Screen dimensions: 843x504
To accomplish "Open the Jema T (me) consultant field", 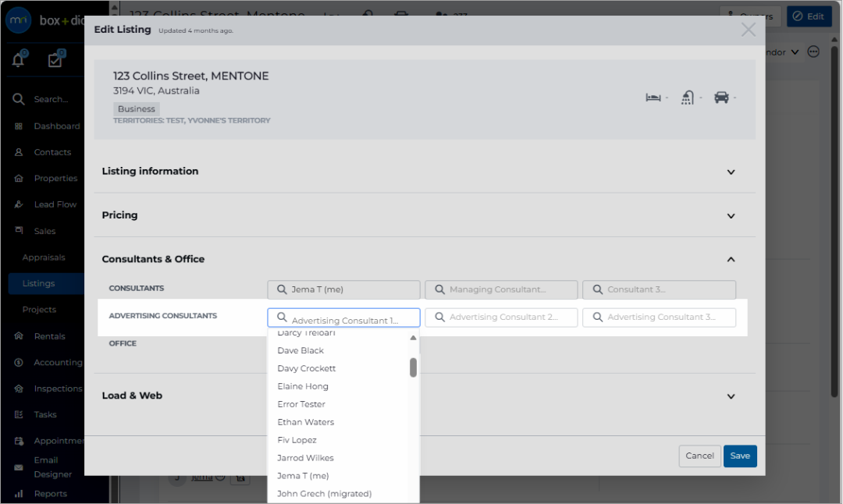I will [x=343, y=289].
